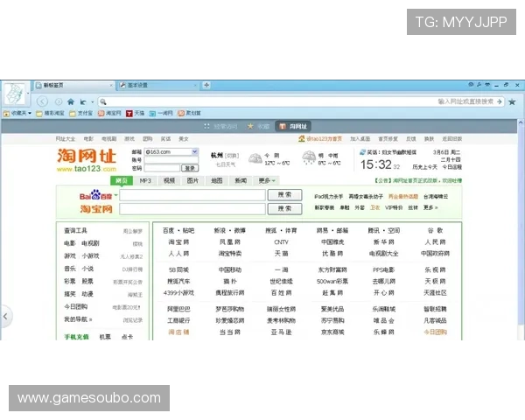Bookmark page with the star icon
This screenshot has width=525, height=420.
[512, 101]
